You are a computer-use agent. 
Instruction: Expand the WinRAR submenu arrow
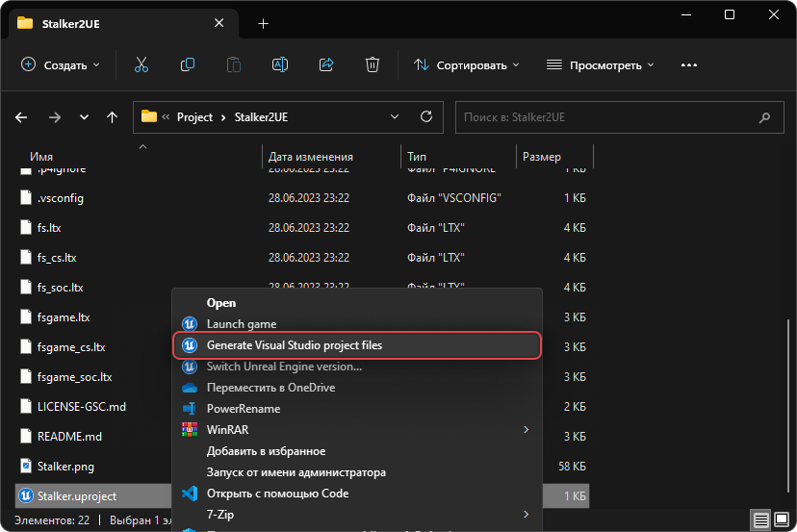point(527,430)
